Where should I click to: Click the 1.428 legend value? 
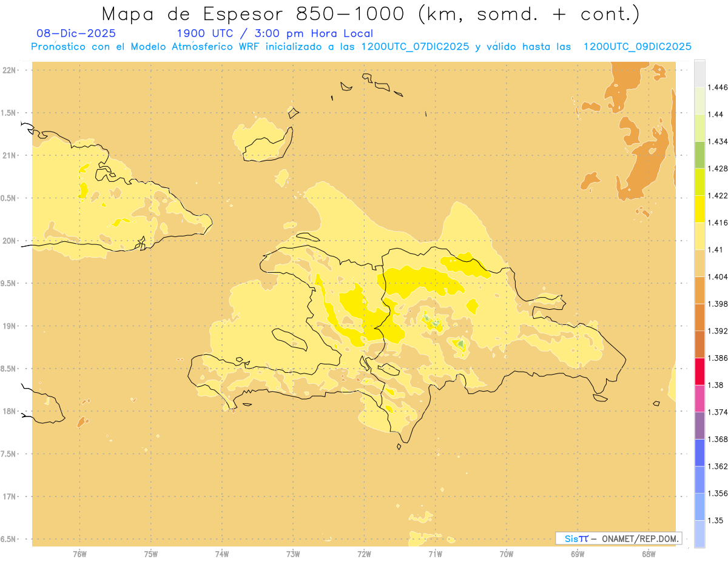(x=718, y=169)
